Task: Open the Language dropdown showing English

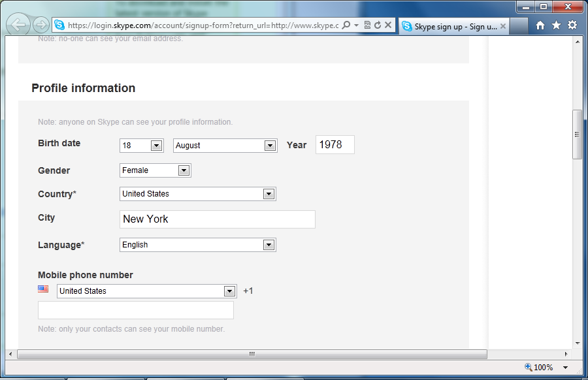Action: [x=268, y=245]
